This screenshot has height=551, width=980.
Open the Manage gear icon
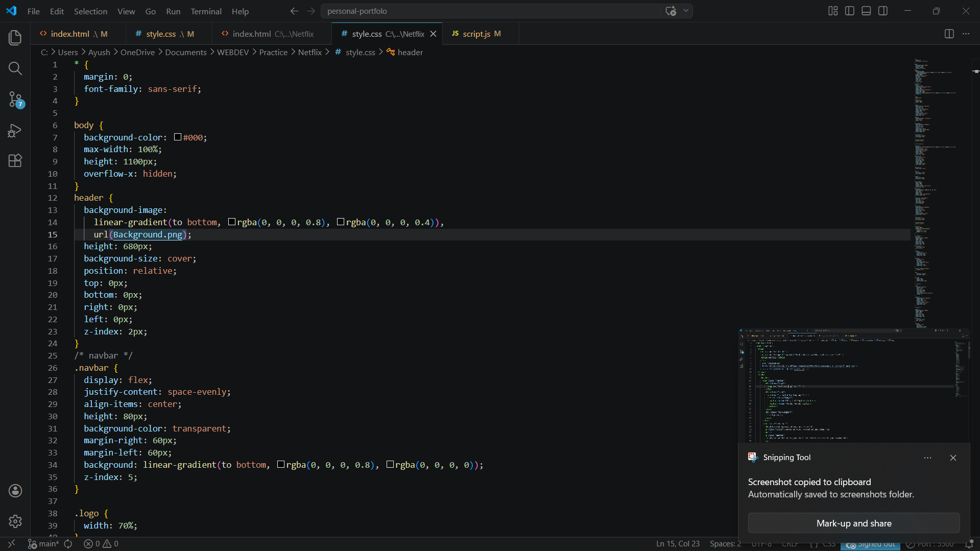[x=15, y=521]
